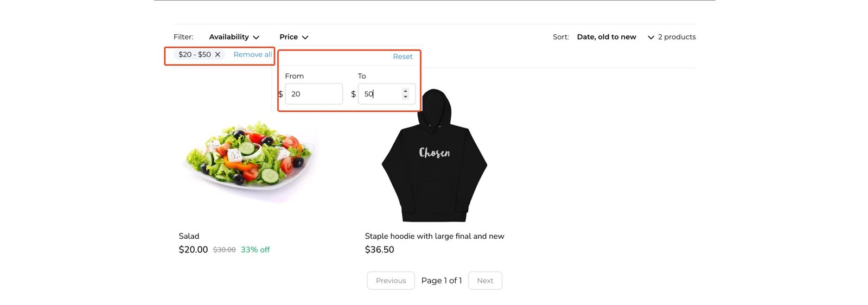The image size is (868, 305).
Task: Click the 33% off discount label
Action: [x=255, y=250]
